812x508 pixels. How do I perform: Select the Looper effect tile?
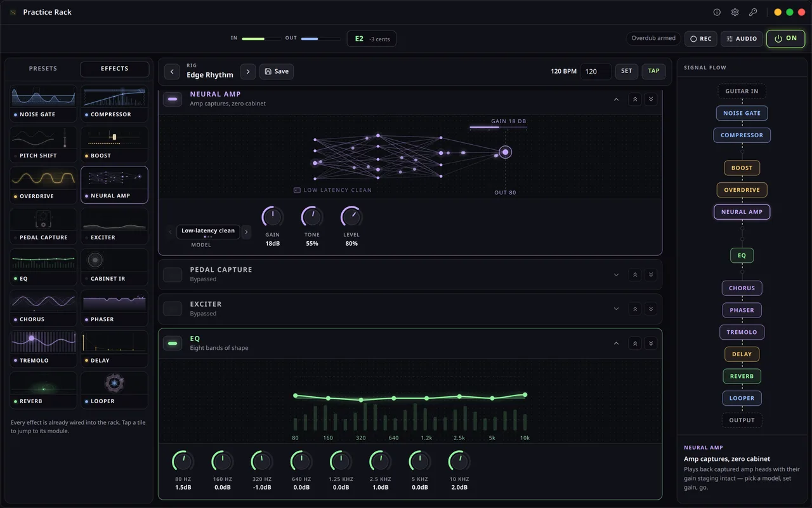point(114,390)
